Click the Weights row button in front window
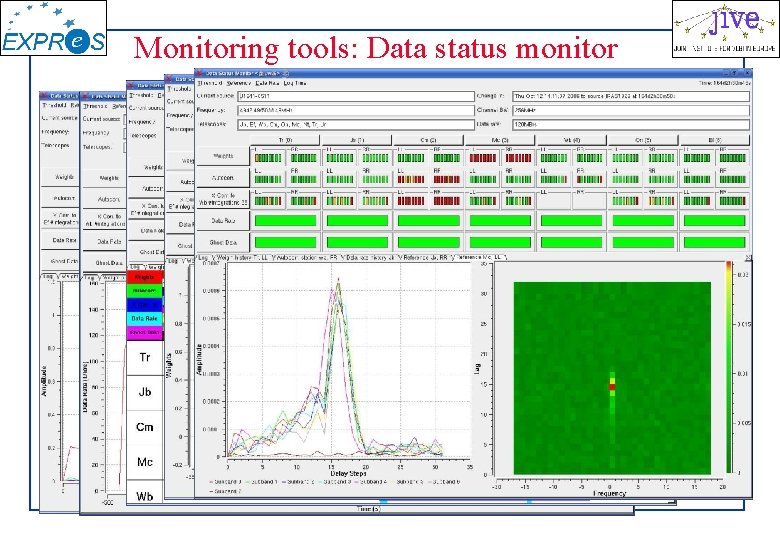The width and height of the screenshot is (780, 540). click(x=223, y=156)
